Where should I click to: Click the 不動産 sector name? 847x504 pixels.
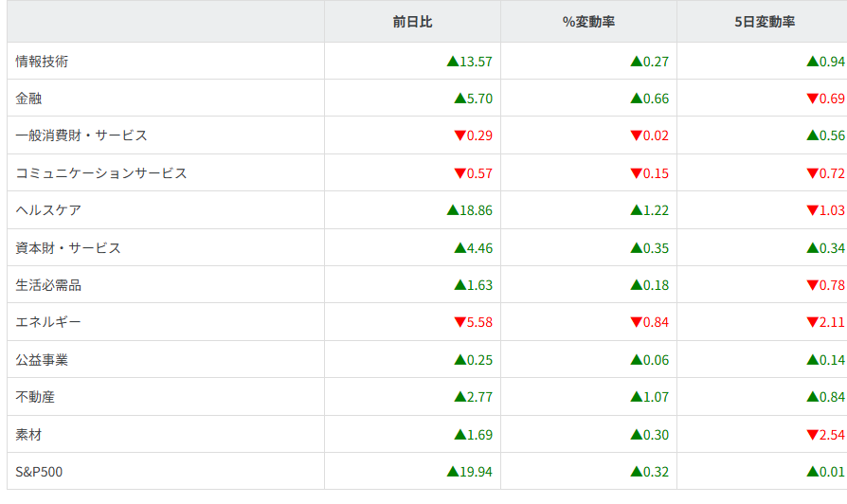click(x=35, y=397)
